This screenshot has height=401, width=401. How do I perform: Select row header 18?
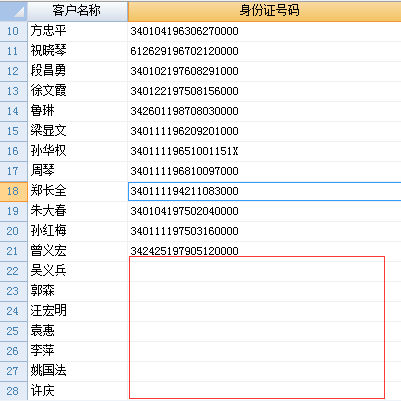click(13, 191)
